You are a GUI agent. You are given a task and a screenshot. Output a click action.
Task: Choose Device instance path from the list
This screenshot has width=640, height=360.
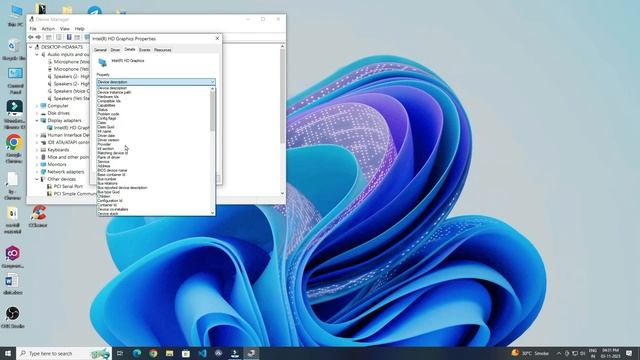point(114,92)
